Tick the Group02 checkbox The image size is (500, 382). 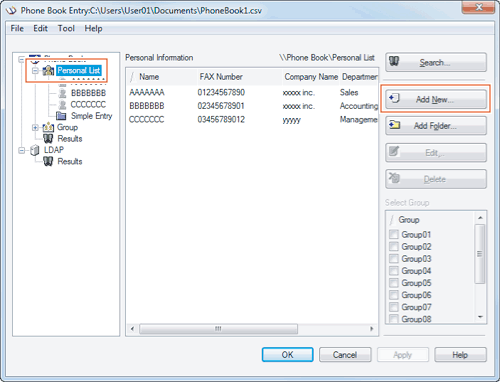[394, 246]
